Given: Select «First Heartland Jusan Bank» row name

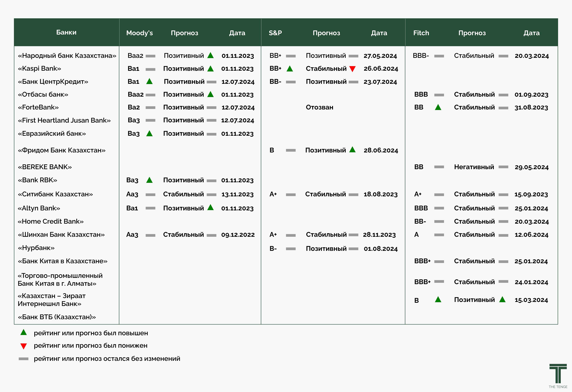Looking at the screenshot, I should [x=64, y=120].
